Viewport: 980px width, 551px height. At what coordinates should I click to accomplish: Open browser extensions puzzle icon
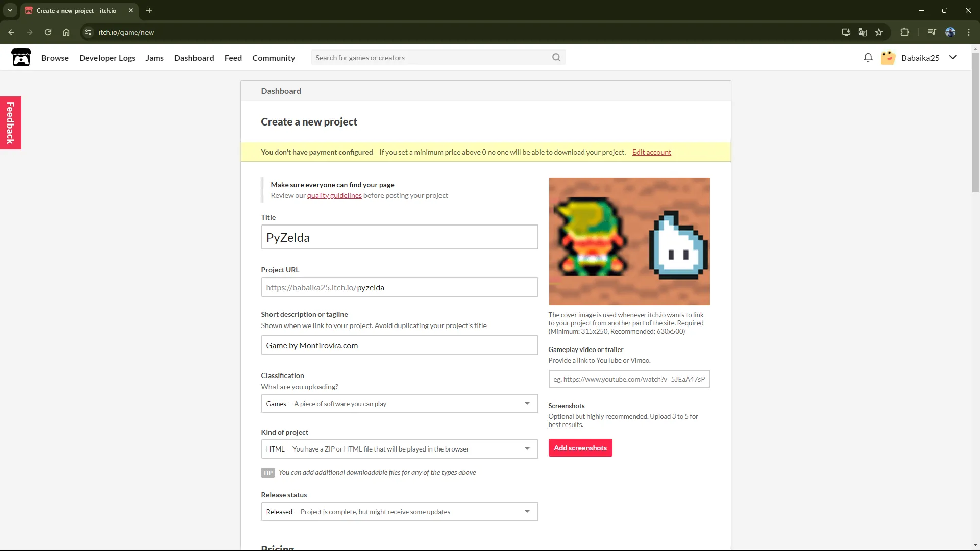coord(904,32)
